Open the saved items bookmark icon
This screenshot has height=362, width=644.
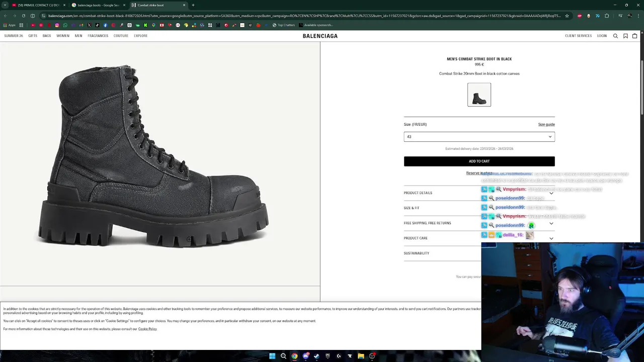(625, 36)
